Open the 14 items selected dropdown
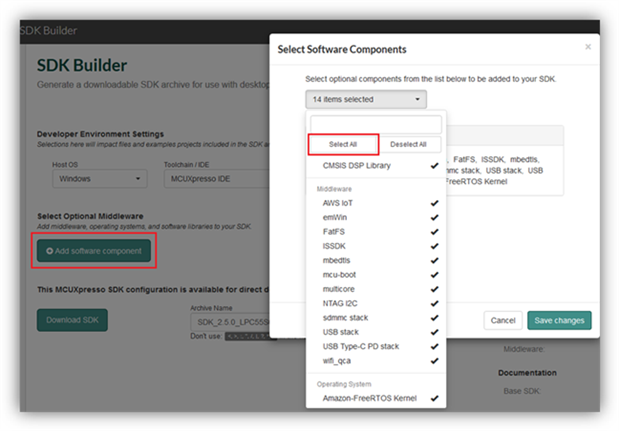This screenshot has height=431, width=619. [x=366, y=99]
